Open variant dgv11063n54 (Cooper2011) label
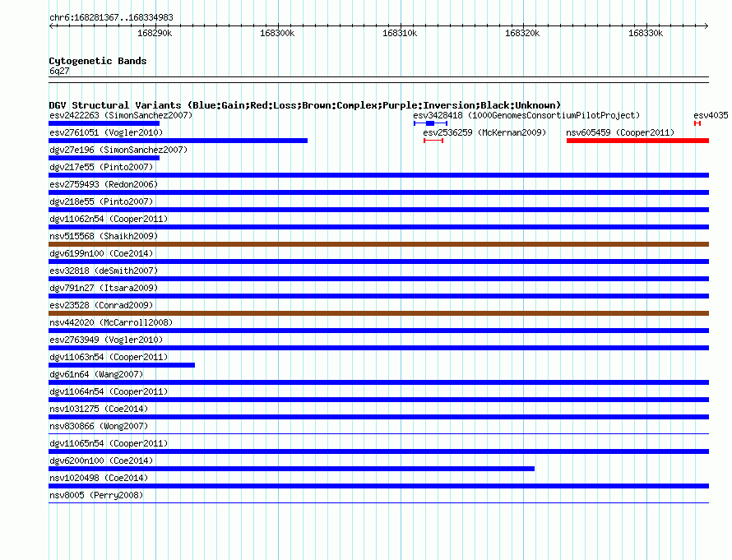This screenshot has width=732, height=560. (109, 357)
